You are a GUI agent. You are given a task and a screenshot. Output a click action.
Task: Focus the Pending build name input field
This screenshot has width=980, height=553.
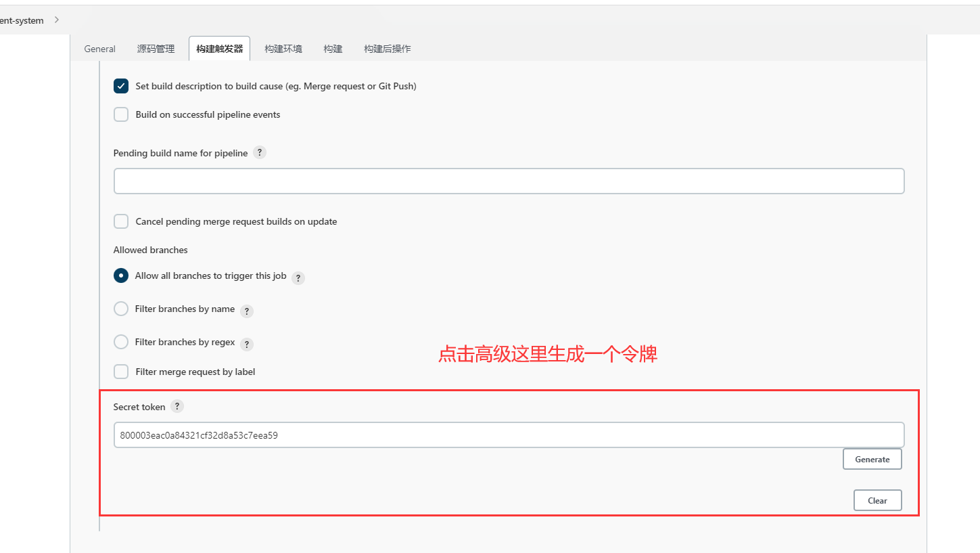(x=509, y=181)
